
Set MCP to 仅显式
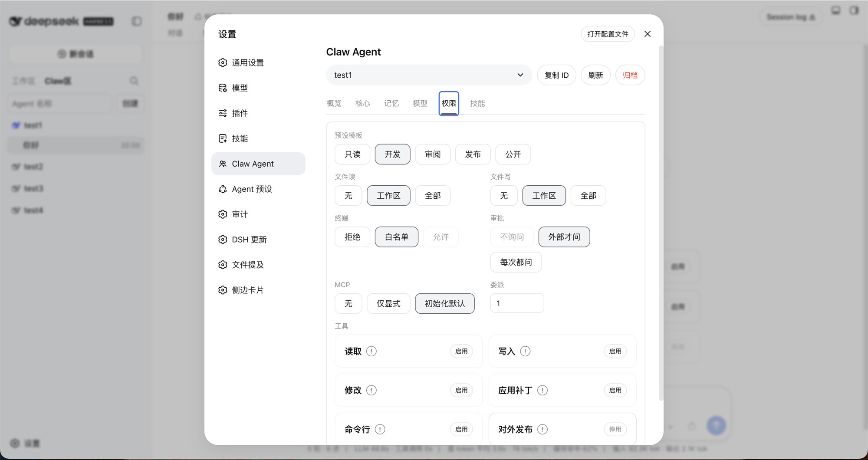pos(388,303)
